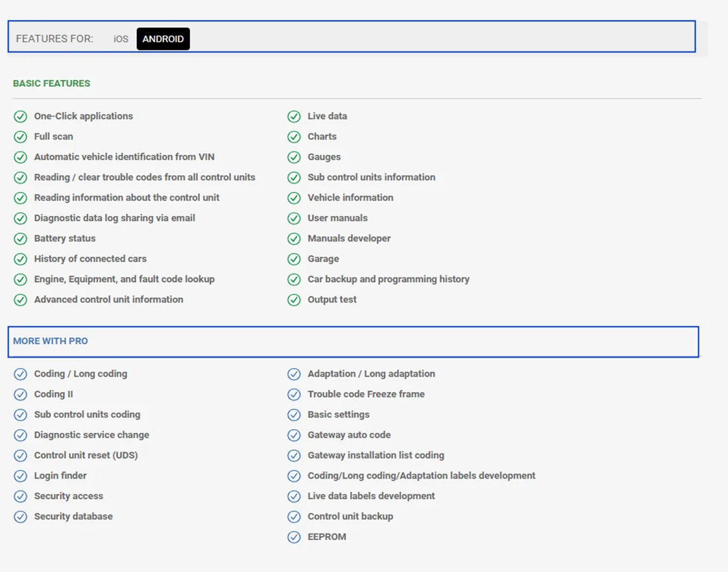728x572 pixels.
Task: Click Car backup and programming history
Action: coord(388,279)
